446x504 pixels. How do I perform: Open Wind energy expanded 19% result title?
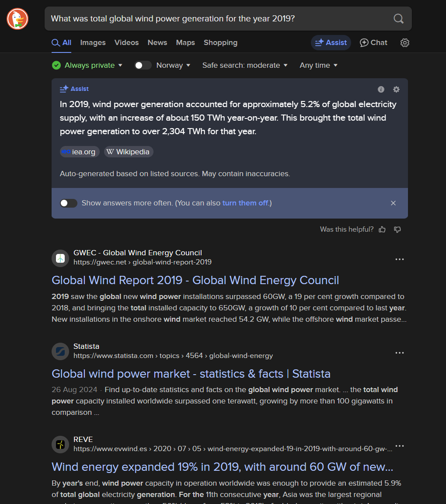coord(223,467)
